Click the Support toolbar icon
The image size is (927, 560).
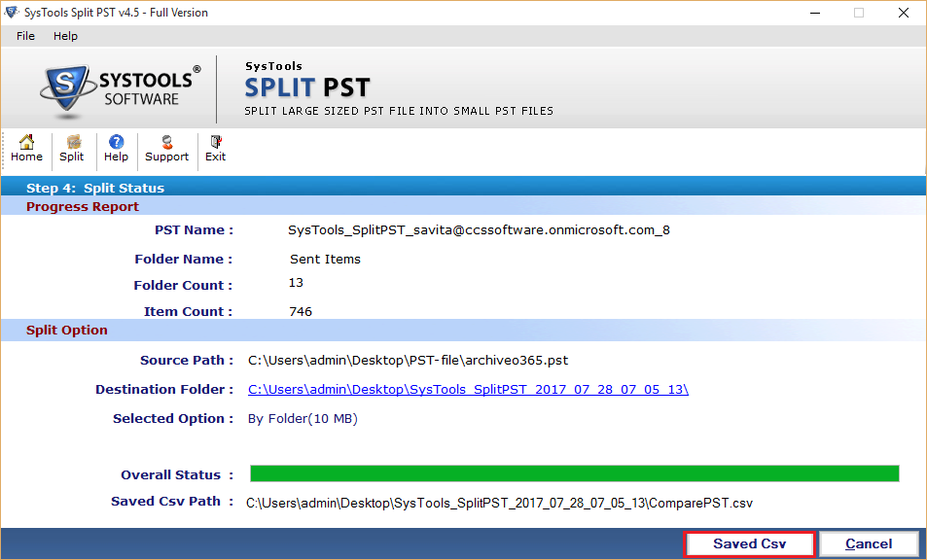166,149
